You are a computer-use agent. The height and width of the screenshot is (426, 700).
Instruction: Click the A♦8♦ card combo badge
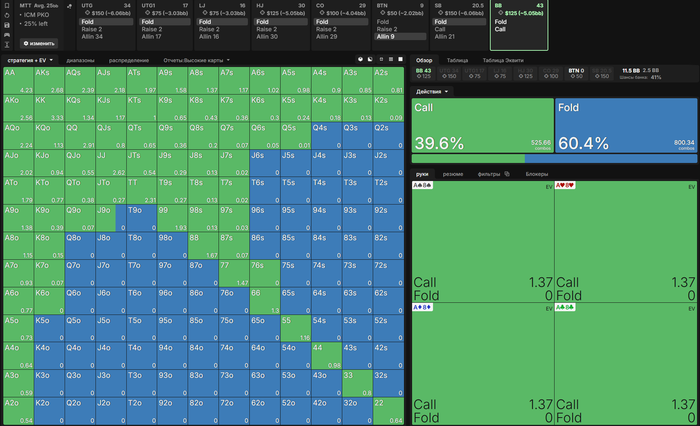pos(422,307)
